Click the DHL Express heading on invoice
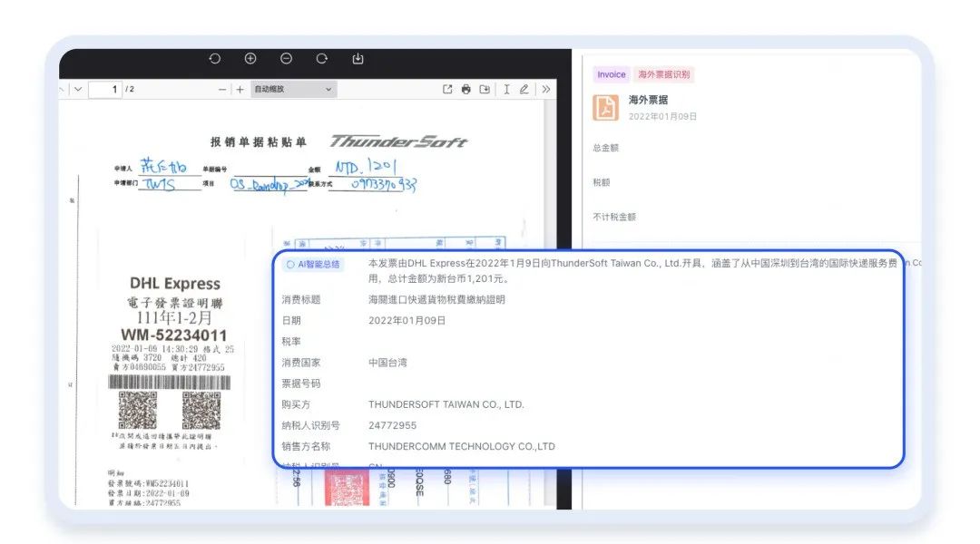This screenshot has height=544, width=980. pyautogui.click(x=175, y=284)
